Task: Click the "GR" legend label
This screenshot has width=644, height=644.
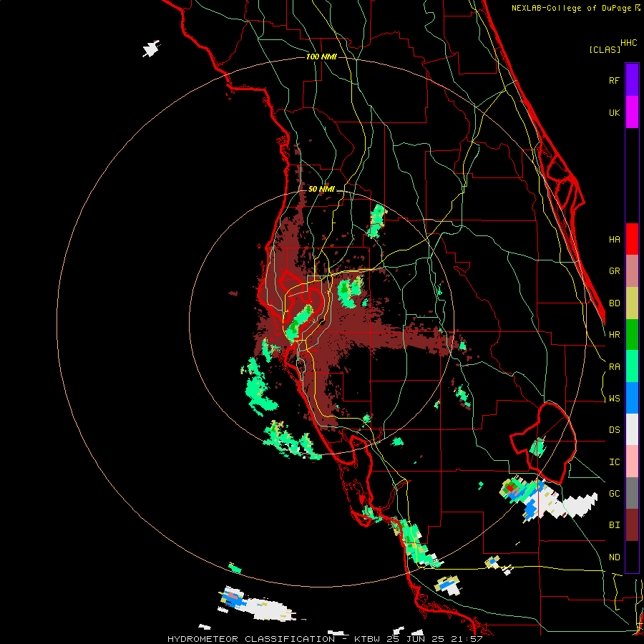Action: point(614,271)
